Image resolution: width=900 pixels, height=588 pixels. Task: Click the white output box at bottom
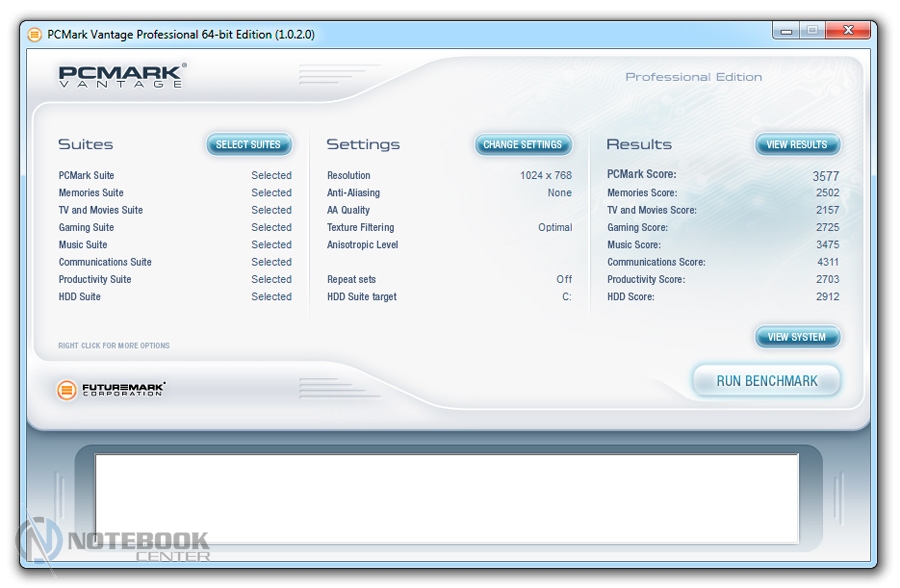click(446, 498)
